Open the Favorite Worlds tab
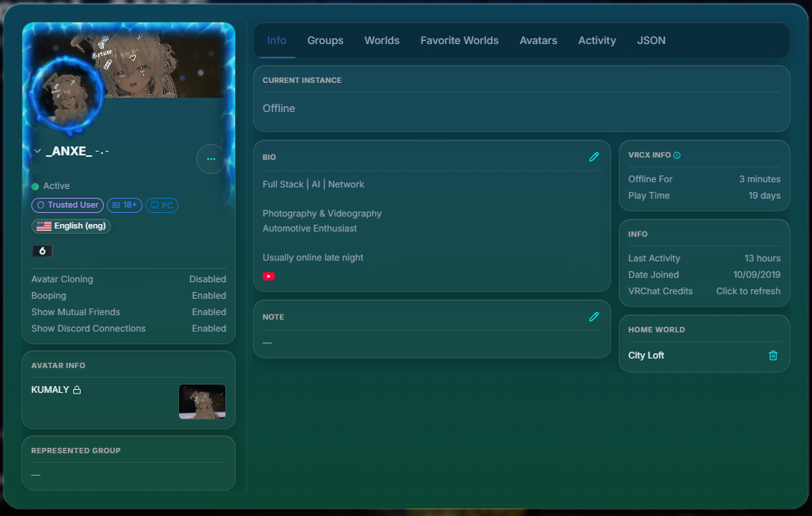 (x=459, y=40)
